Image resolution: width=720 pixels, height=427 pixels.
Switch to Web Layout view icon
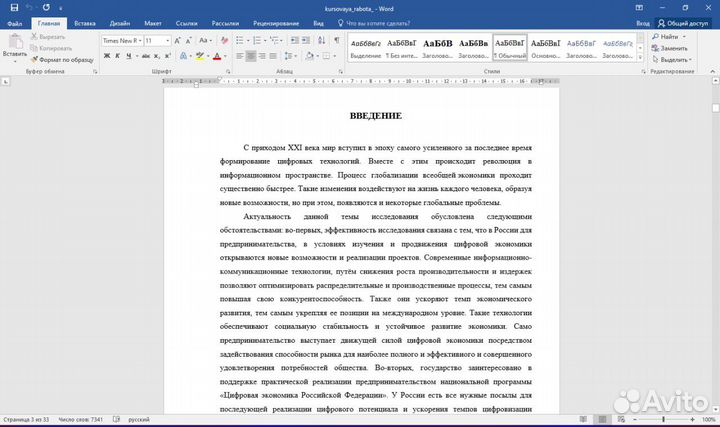click(x=621, y=419)
